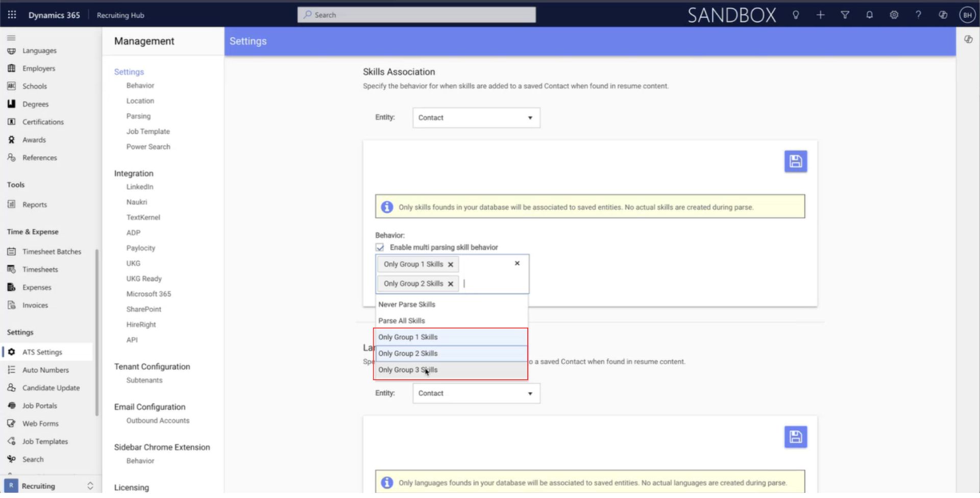Open Location settings
The height and width of the screenshot is (498, 980).
pyautogui.click(x=140, y=101)
